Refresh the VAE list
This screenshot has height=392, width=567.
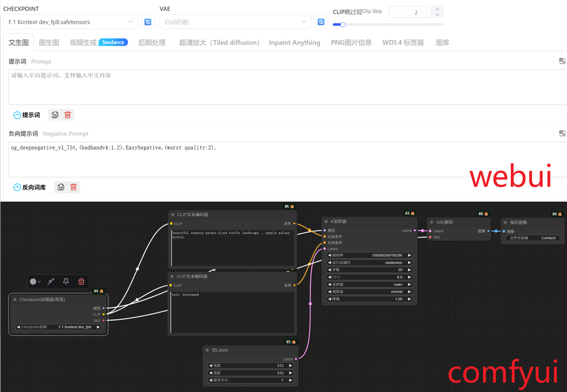tap(321, 22)
